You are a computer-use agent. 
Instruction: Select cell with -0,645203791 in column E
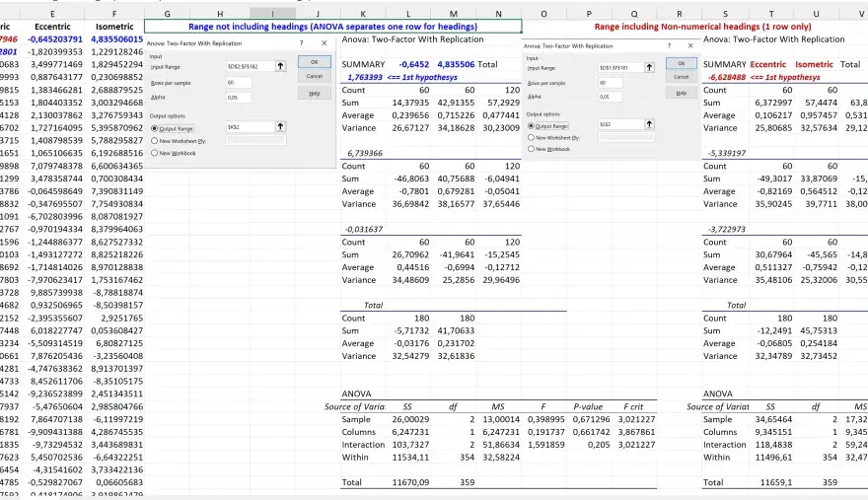click(x=52, y=39)
